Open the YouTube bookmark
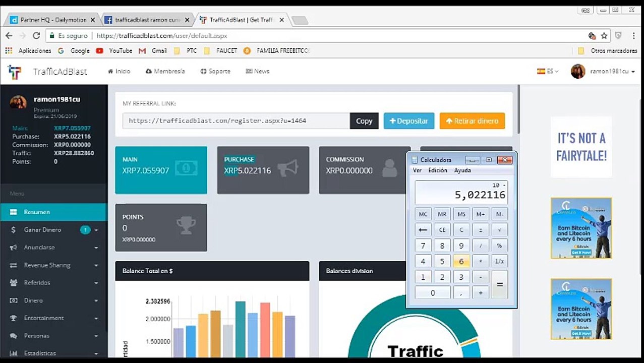This screenshot has height=363, width=644. click(x=114, y=50)
